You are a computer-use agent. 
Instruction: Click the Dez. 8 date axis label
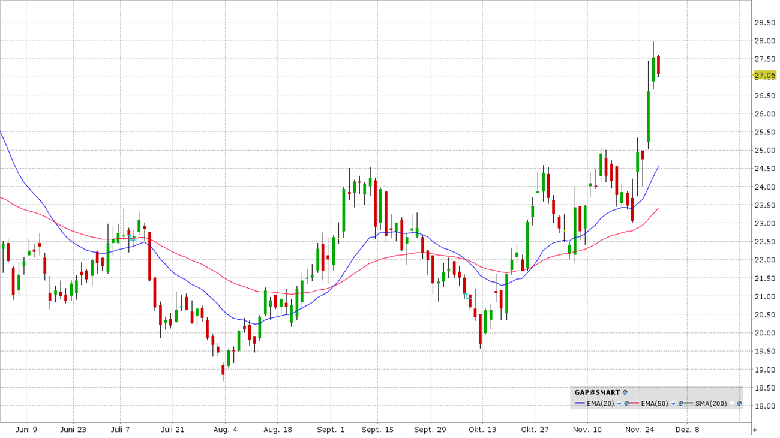[x=687, y=430]
